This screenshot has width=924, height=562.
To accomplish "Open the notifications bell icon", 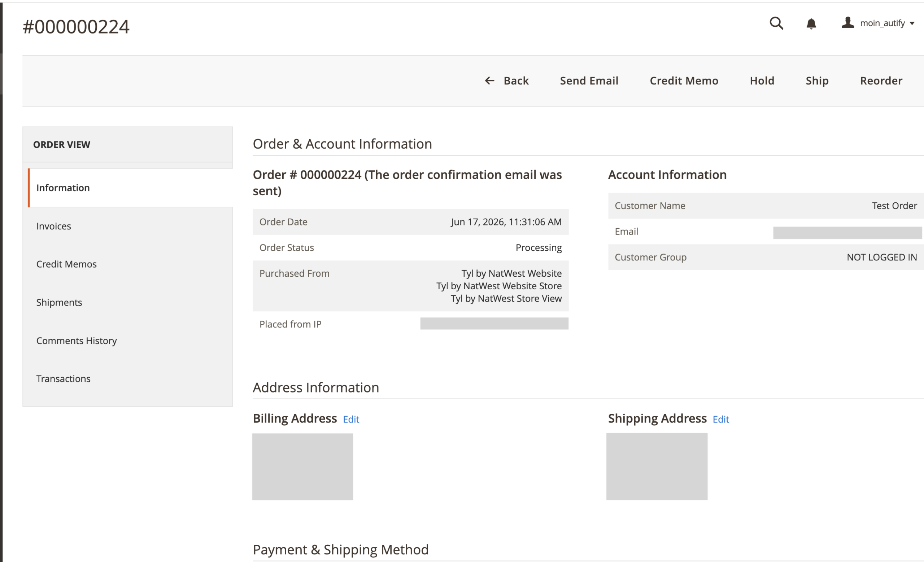I will tap(811, 23).
